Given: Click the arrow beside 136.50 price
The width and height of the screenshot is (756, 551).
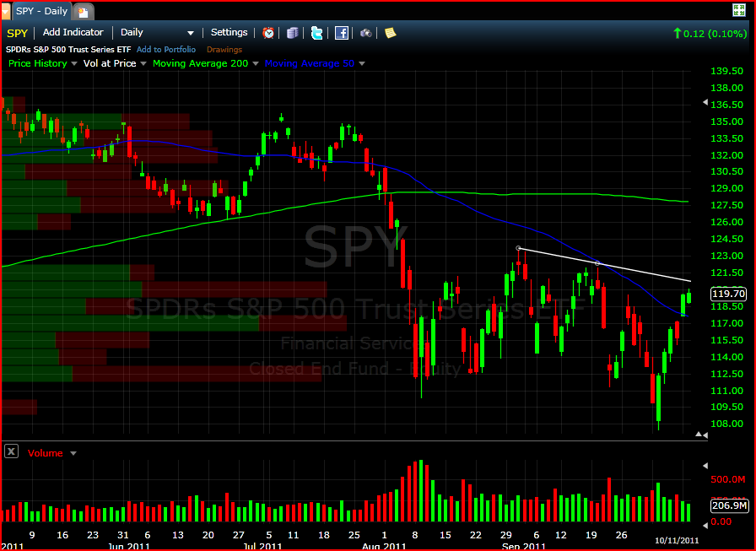Looking at the screenshot, I should click(705, 102).
